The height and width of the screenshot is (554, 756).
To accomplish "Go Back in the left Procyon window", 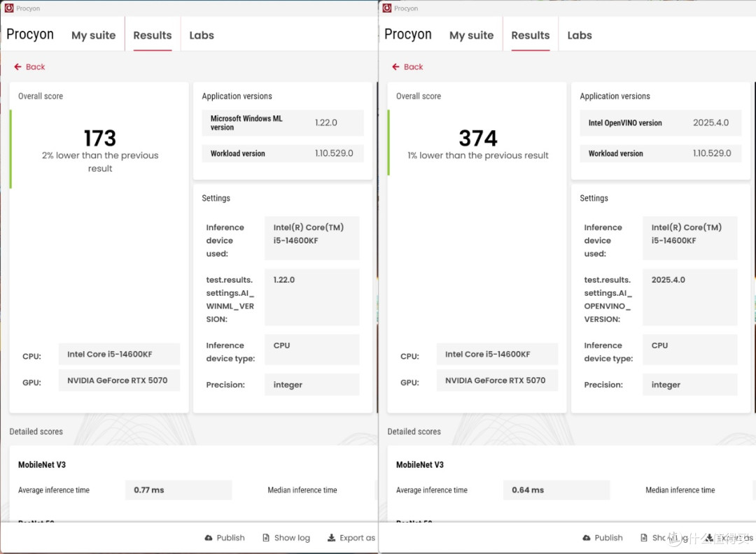I will (x=29, y=67).
